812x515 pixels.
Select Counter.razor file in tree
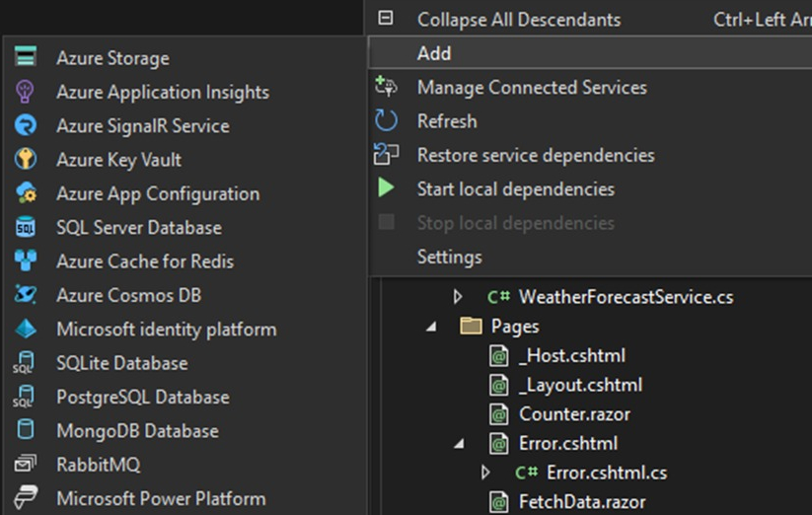click(574, 414)
